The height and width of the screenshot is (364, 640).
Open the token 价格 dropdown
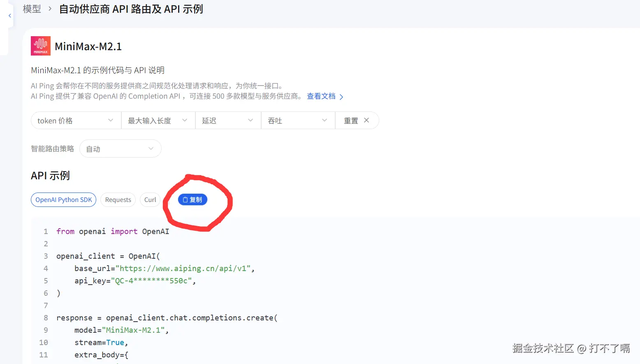click(76, 121)
